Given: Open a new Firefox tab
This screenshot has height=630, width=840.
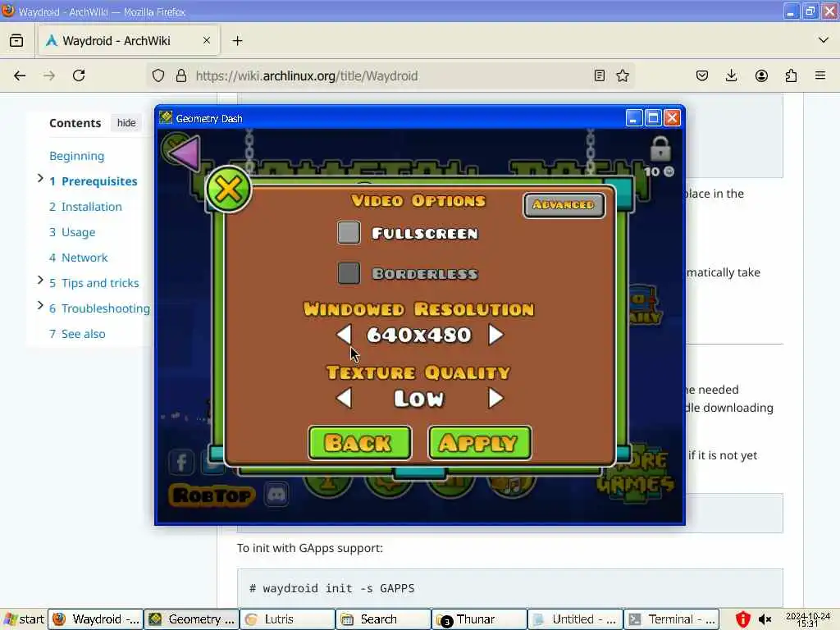Looking at the screenshot, I should (237, 41).
